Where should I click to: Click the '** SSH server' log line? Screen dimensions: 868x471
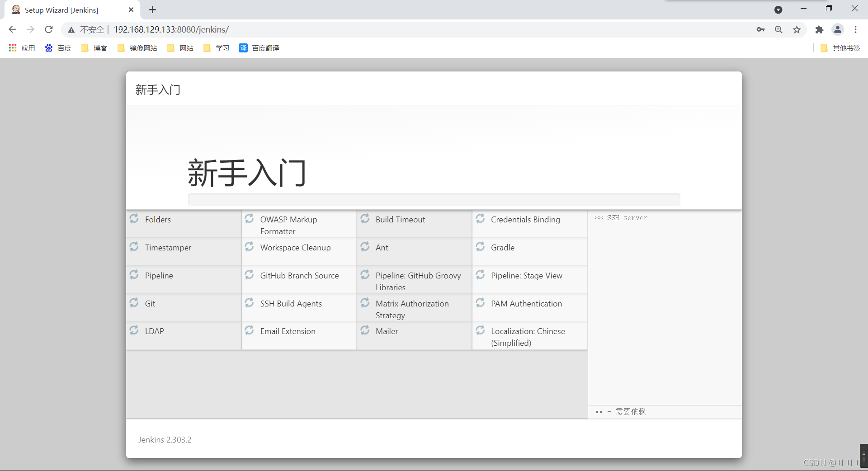pos(621,218)
